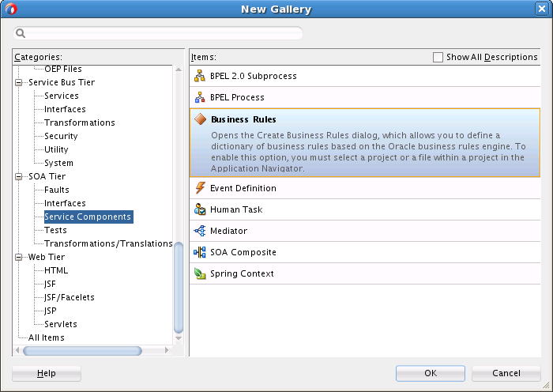Select System category
The image size is (553, 392).
[59, 163]
